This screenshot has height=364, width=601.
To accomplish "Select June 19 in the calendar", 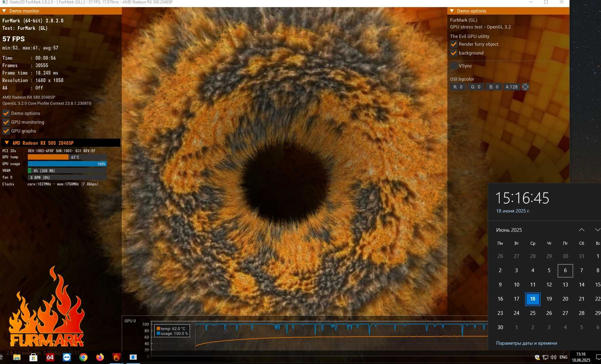I will (x=549, y=299).
